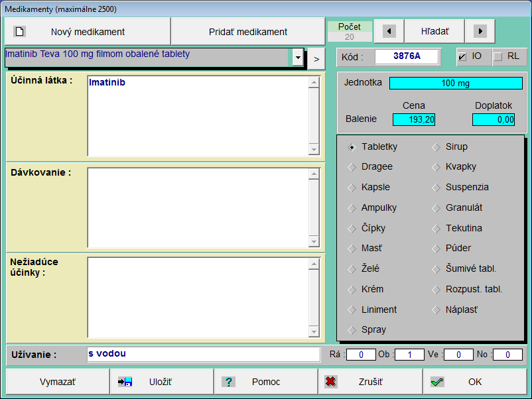532x399 pixels.
Task: Click the Ve dosage field
Action: [x=458, y=355]
